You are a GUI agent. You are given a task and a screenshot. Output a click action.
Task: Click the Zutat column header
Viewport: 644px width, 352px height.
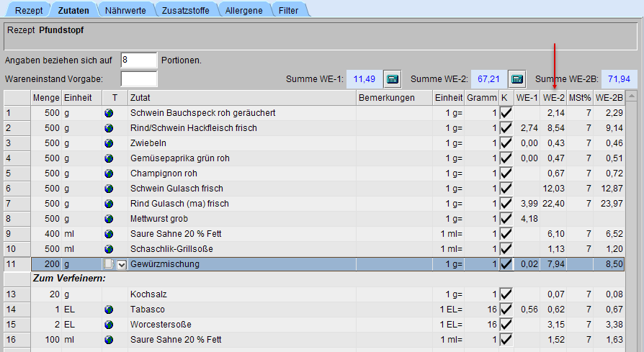point(241,97)
